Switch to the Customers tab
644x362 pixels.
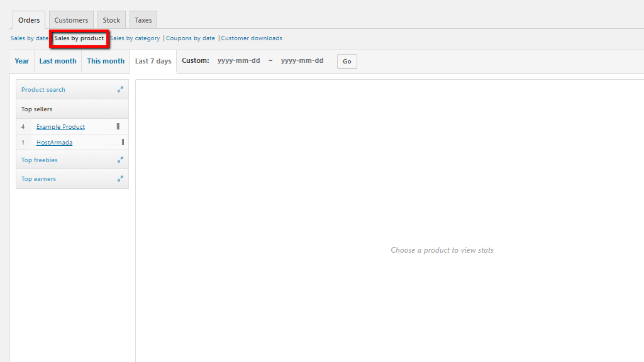pos(71,20)
